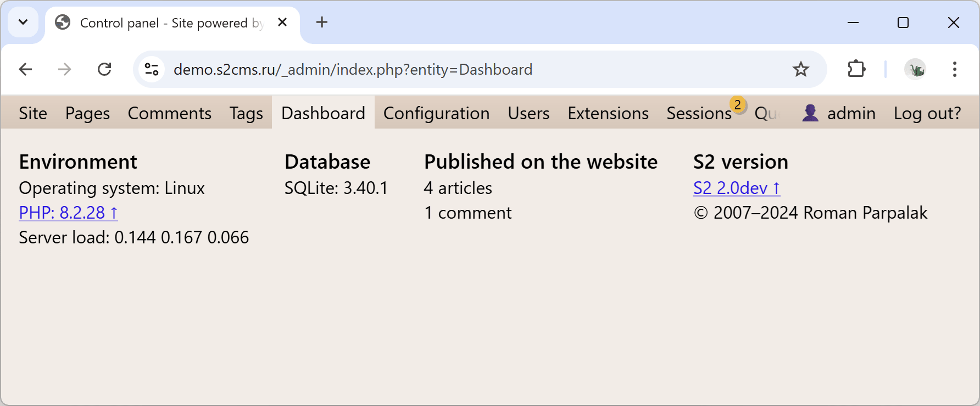Minimize the browser window
Viewport: 980px width, 406px height.
click(x=853, y=23)
